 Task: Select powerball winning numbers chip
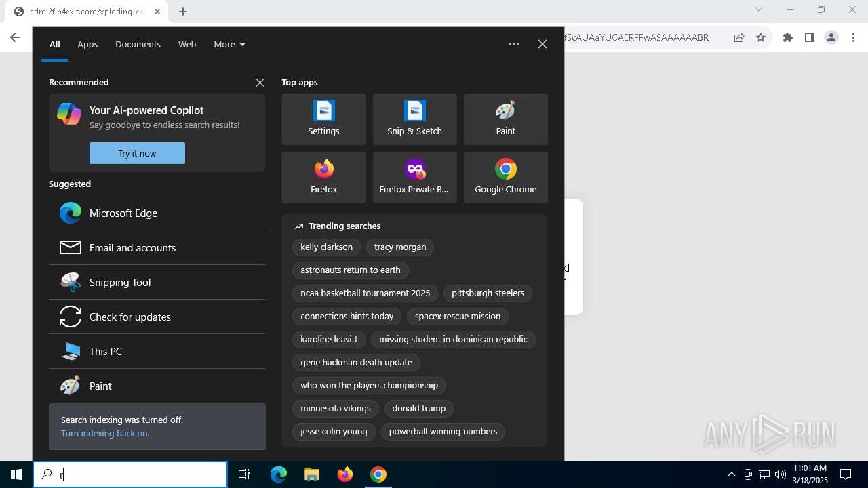point(443,432)
